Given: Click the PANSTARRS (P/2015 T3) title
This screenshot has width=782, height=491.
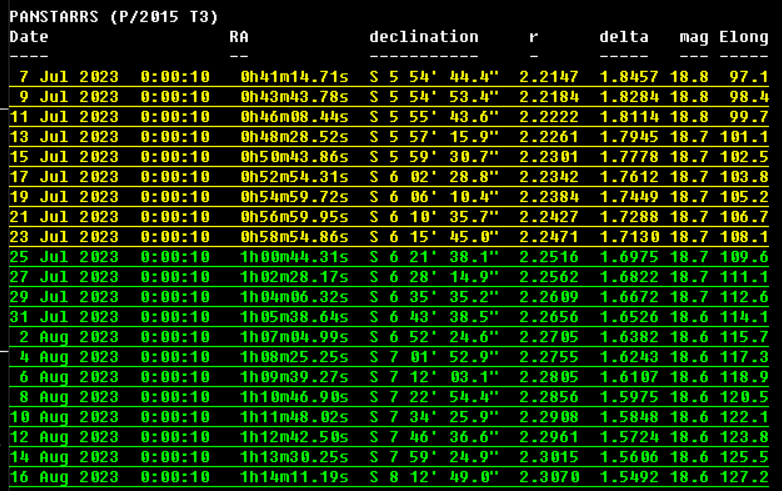Looking at the screenshot, I should pyautogui.click(x=113, y=17).
